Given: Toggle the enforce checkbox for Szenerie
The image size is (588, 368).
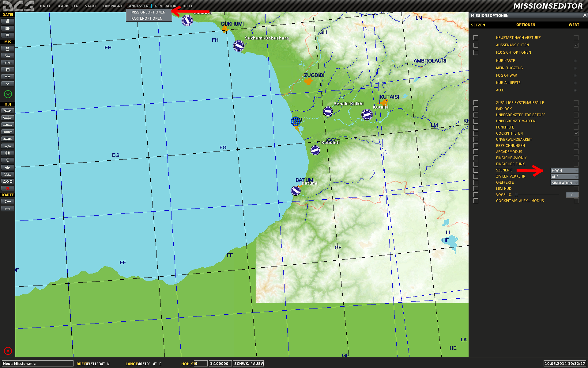Looking at the screenshot, I should pos(476,170).
